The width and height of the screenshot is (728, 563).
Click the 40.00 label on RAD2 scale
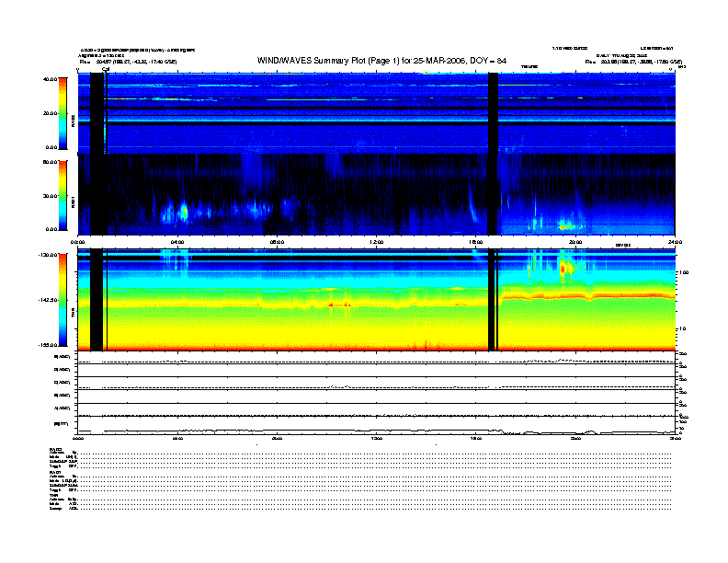(50, 79)
